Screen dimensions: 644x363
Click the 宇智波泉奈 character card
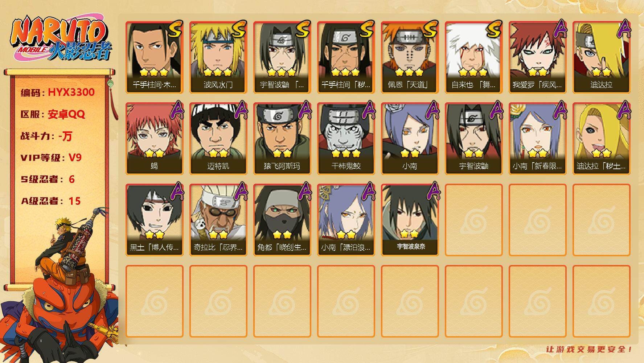click(x=410, y=220)
